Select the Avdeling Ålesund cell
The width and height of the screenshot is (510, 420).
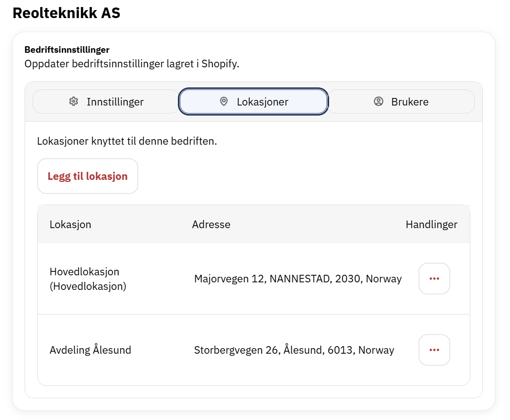(x=90, y=350)
